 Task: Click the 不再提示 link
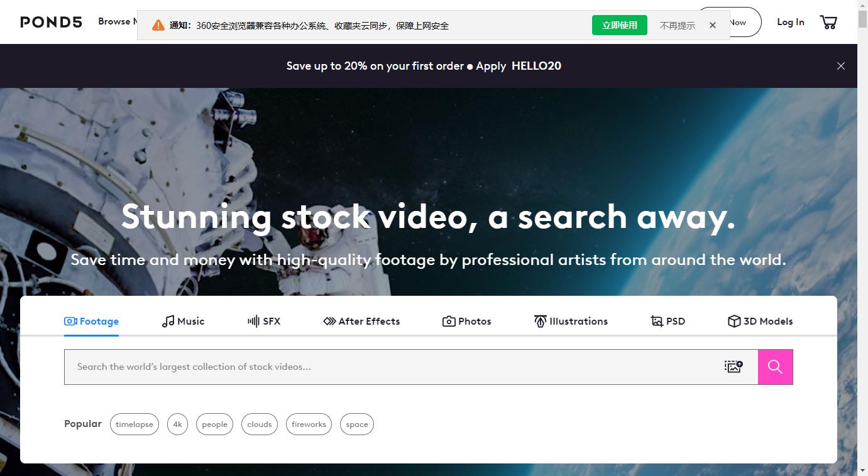click(678, 26)
